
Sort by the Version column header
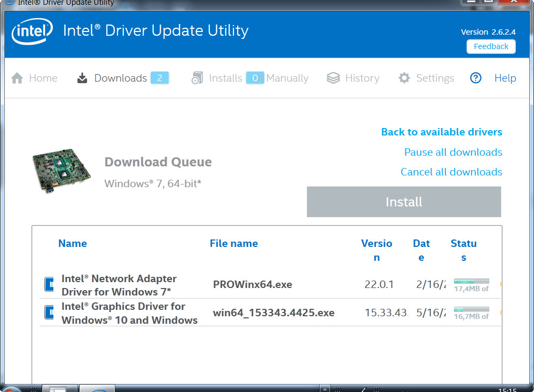click(376, 250)
